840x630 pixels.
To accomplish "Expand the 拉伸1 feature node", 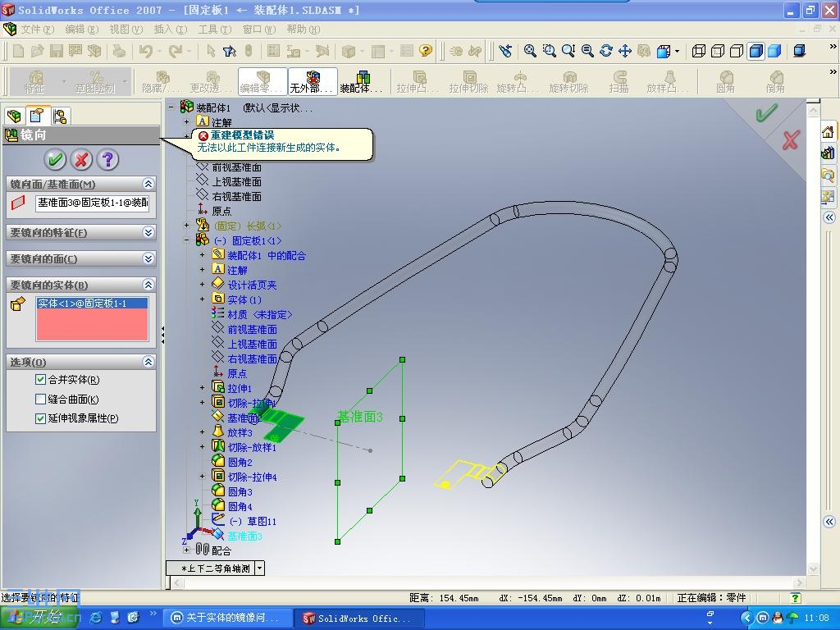I will (202, 387).
